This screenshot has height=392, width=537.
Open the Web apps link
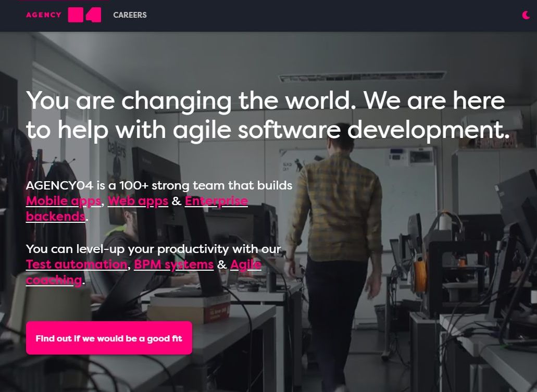coord(138,201)
